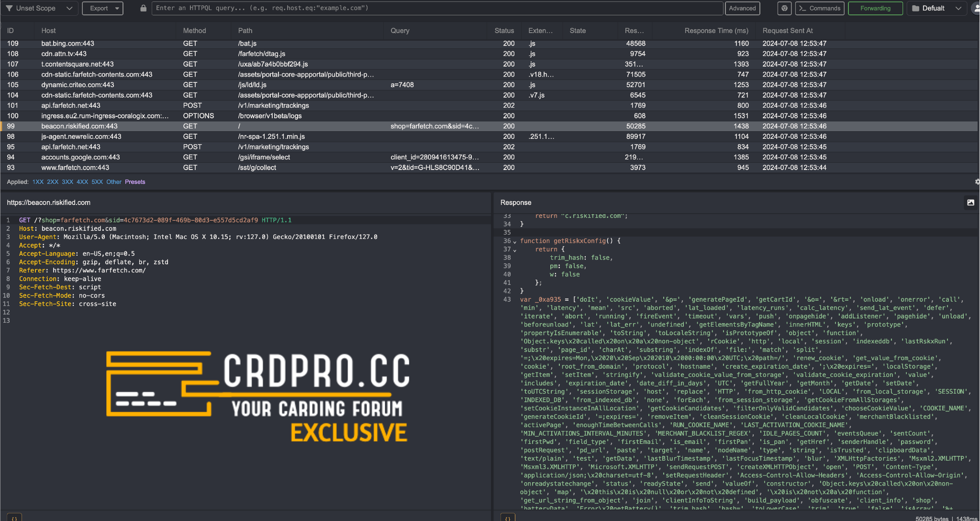
Task: Click the User-Agent header line
Action: [x=198, y=237]
